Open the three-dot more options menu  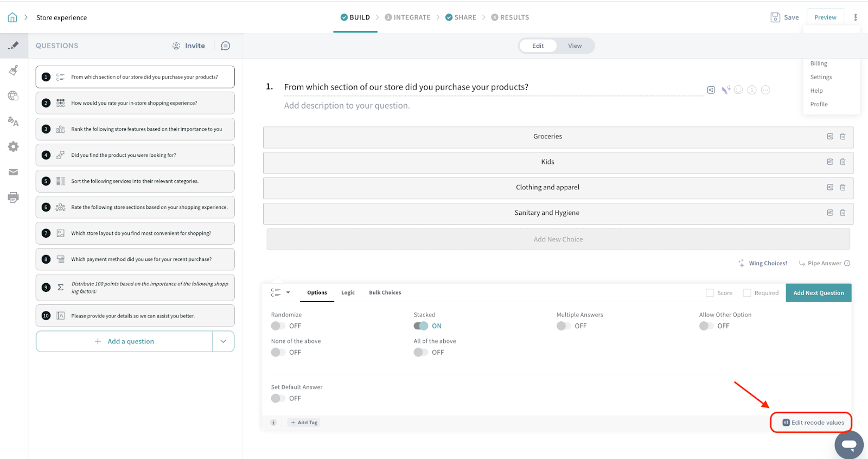point(856,17)
